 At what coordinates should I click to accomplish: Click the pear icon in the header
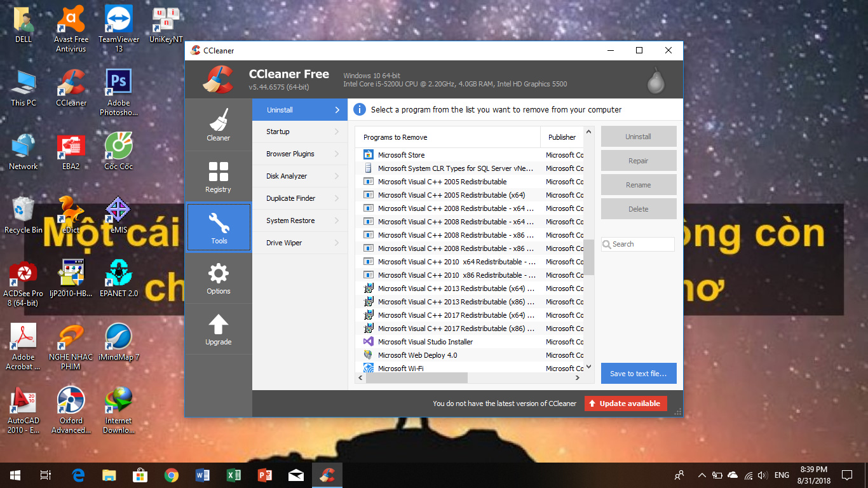point(656,80)
